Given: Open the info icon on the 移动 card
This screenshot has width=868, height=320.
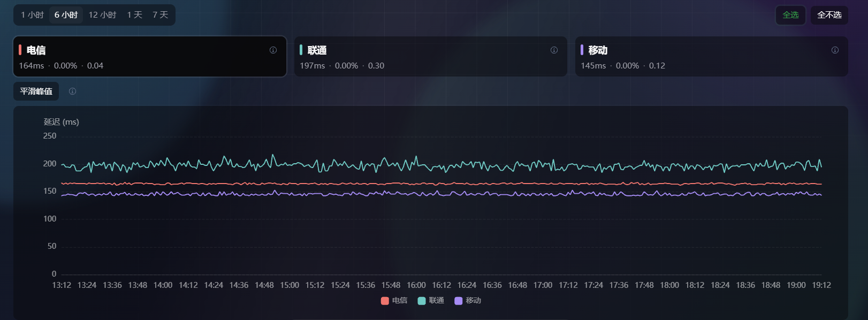Looking at the screenshot, I should point(835,50).
